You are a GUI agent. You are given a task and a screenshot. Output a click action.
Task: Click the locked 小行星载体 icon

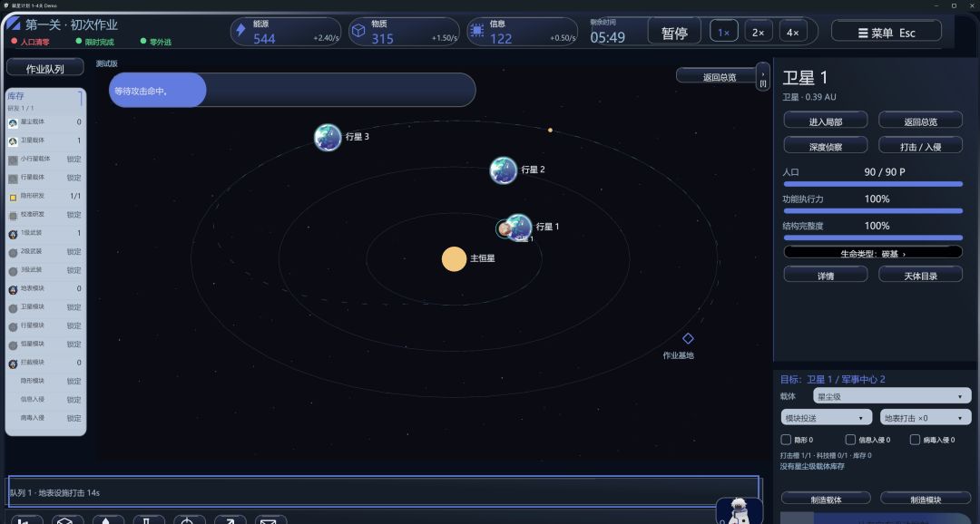[x=13, y=160]
